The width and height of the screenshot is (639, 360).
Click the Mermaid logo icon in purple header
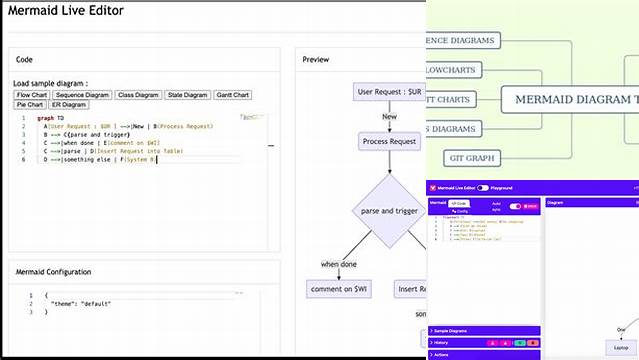pos(433,188)
